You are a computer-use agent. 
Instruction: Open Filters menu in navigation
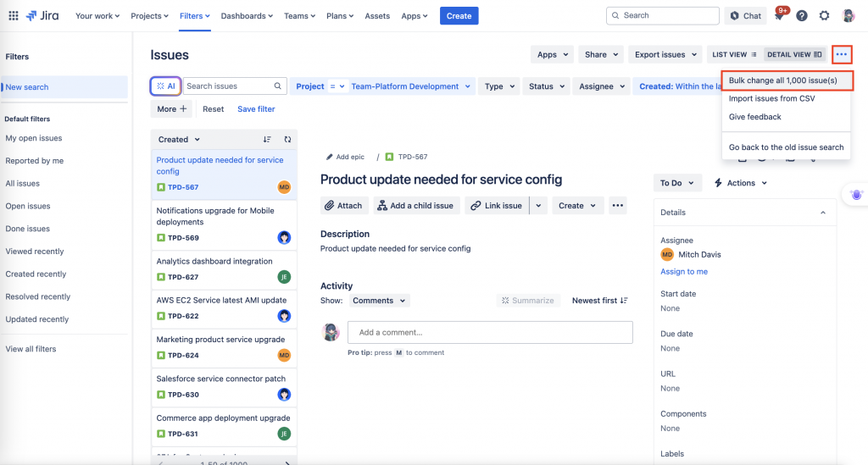click(x=195, y=15)
